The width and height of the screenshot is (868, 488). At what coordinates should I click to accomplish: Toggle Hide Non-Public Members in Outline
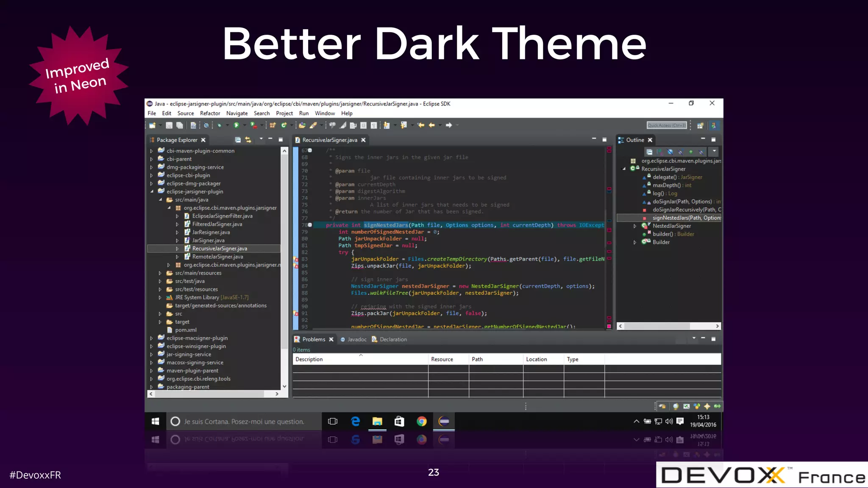point(691,152)
